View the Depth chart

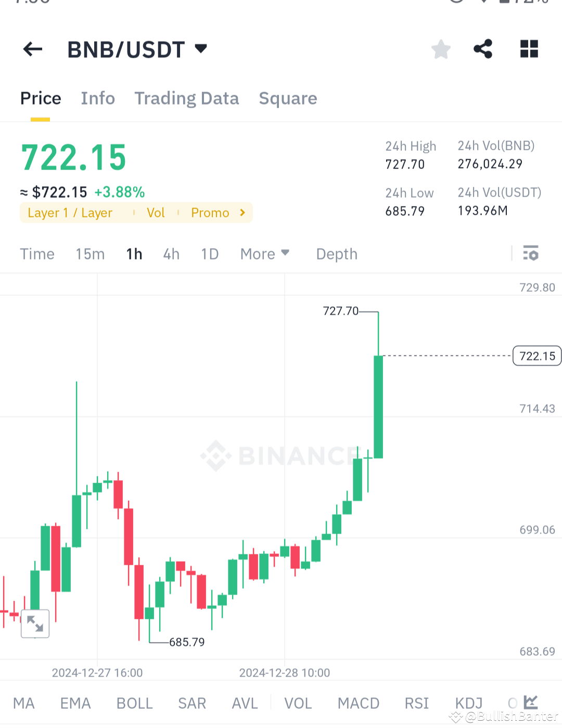336,254
